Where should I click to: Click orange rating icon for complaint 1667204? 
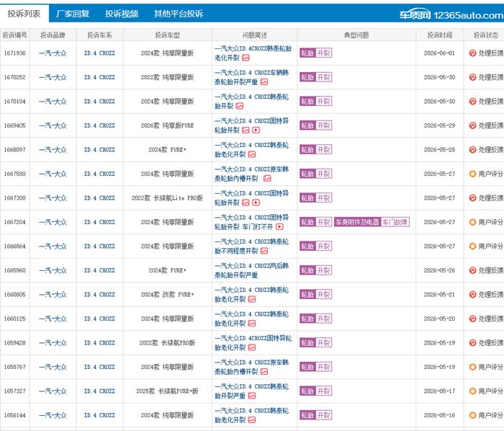click(472, 222)
